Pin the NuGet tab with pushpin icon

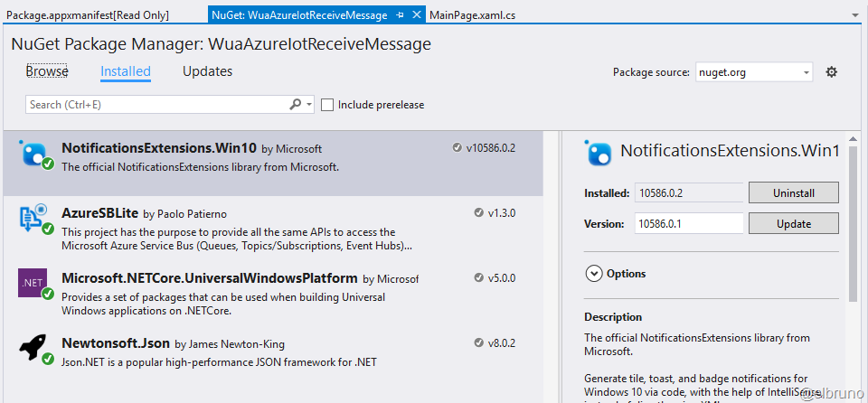click(401, 15)
